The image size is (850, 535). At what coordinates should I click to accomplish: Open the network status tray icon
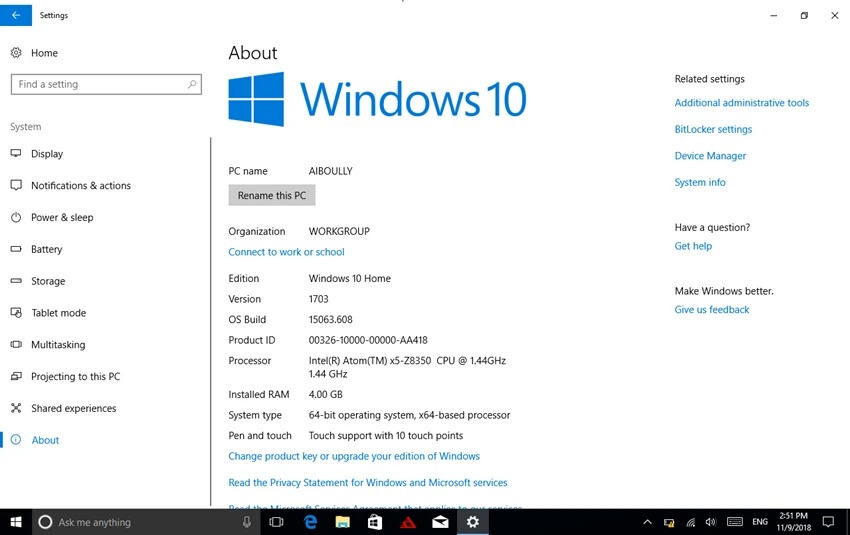tap(669, 522)
